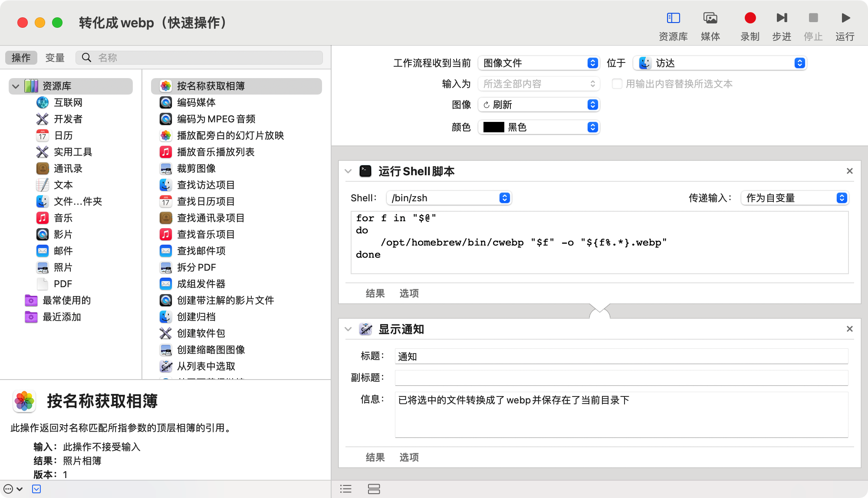Select the 裁剪图像 action

pos(194,168)
